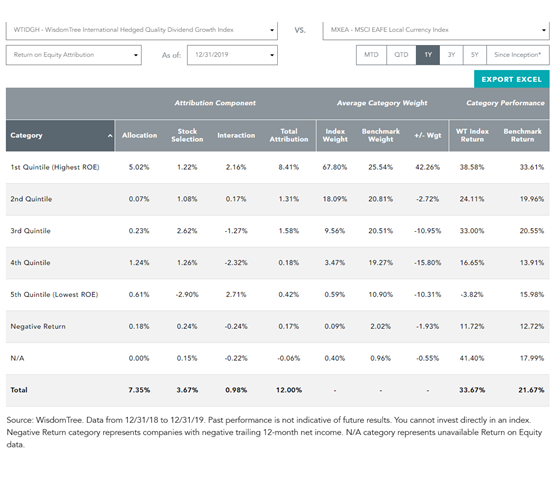This screenshot has height=483, width=555.
Task: Click the Category Performance group header
Action: tap(505, 103)
